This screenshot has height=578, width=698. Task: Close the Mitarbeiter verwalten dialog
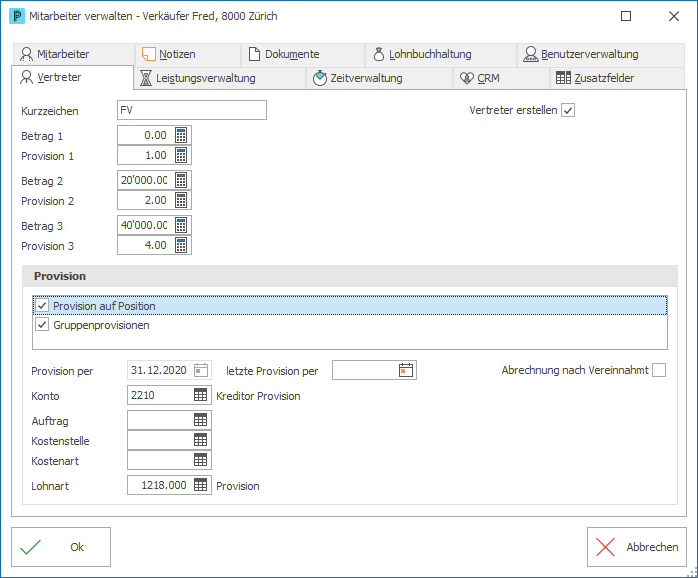click(x=674, y=16)
